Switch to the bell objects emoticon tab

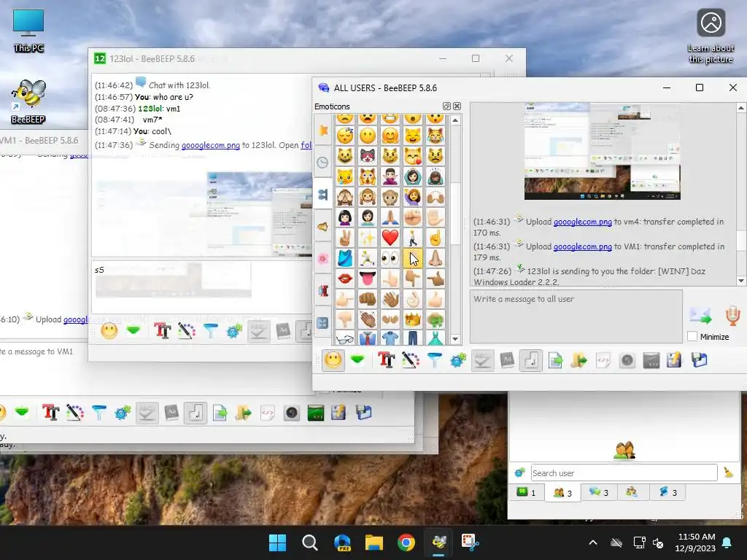323,227
